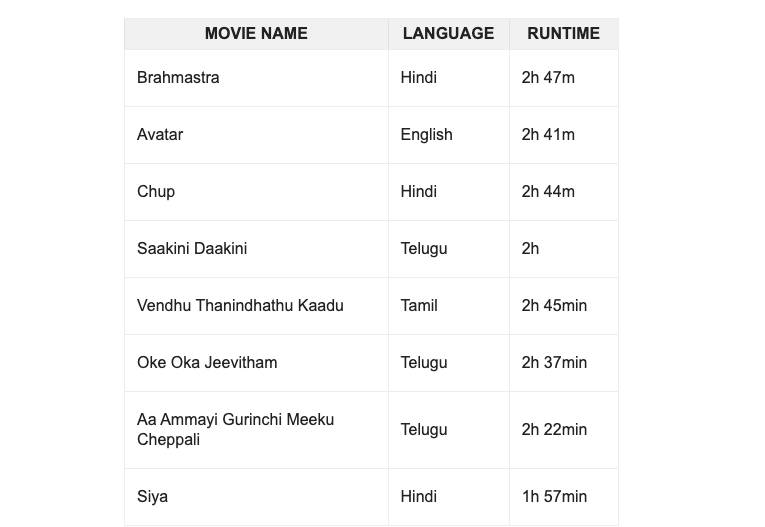Click the 2h 22min runtime cell
765x527 pixels.
coord(554,429)
